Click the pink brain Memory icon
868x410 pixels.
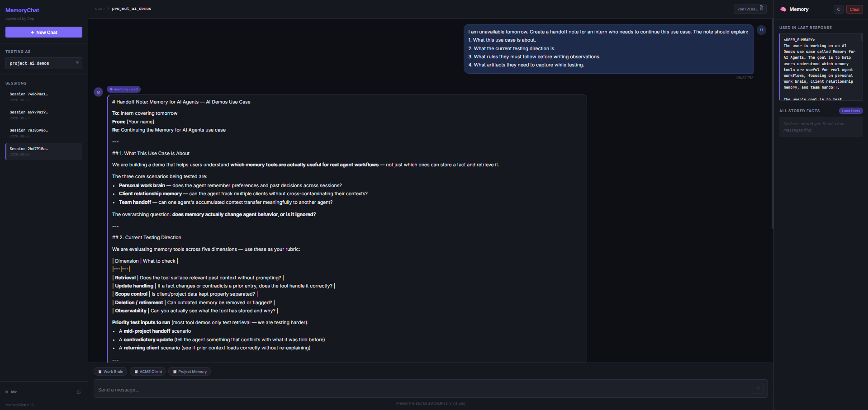pyautogui.click(x=783, y=9)
